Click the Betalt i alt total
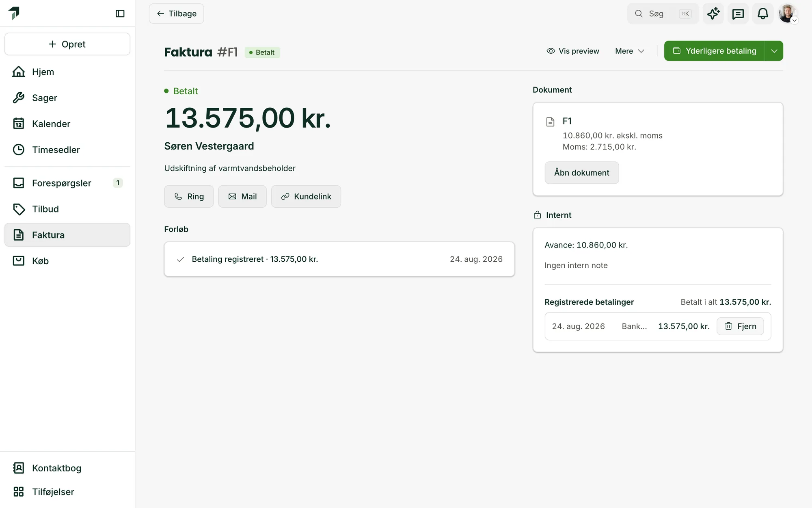Image resolution: width=812 pixels, height=508 pixels. [726, 302]
